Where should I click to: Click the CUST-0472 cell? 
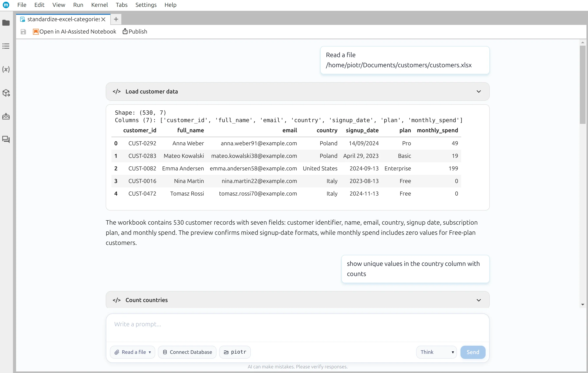pos(142,194)
